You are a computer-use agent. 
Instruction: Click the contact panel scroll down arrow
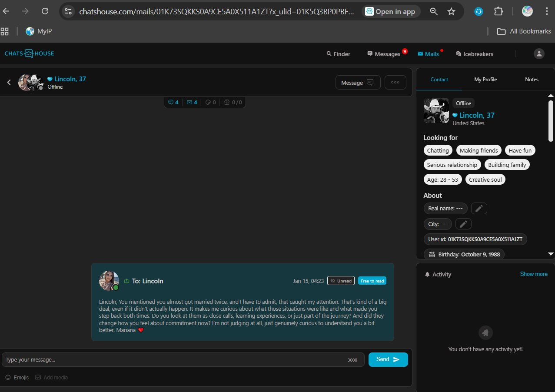click(x=551, y=254)
